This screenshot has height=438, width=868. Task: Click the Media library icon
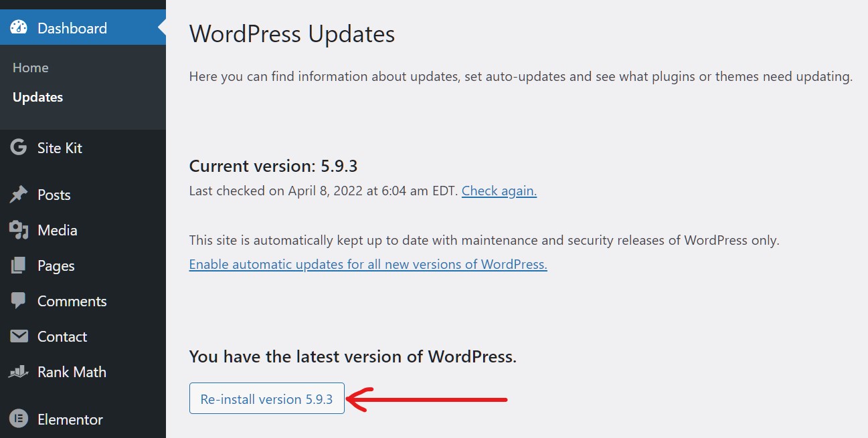coord(19,230)
